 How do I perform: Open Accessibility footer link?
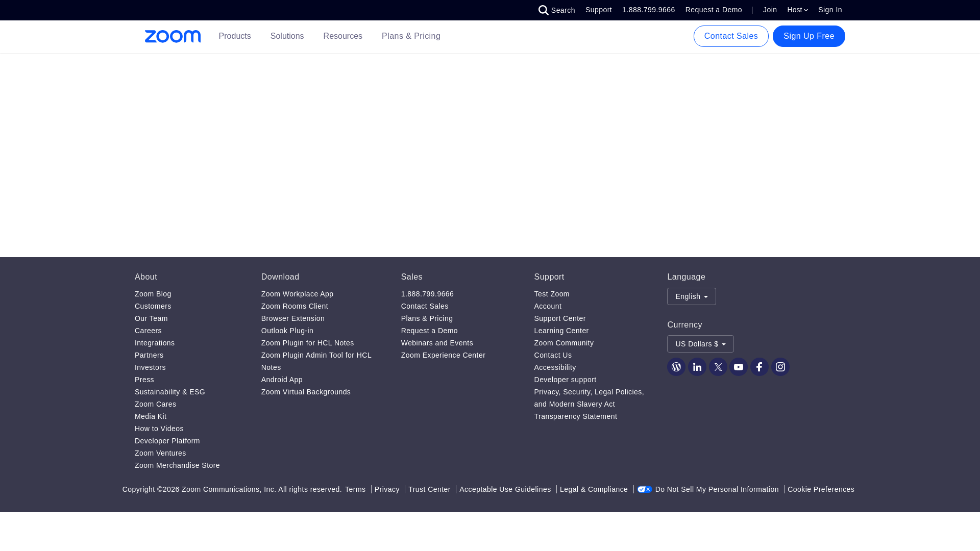coord(555,367)
